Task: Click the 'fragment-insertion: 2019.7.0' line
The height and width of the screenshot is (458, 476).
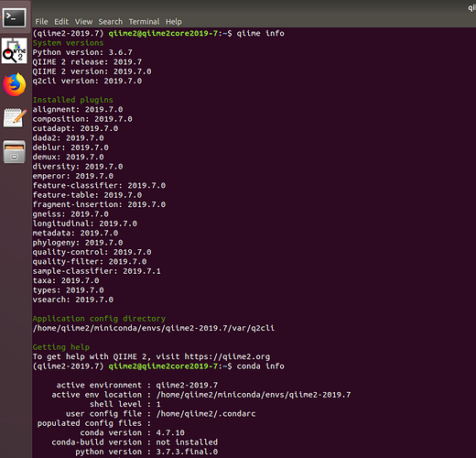Action: 99,204
